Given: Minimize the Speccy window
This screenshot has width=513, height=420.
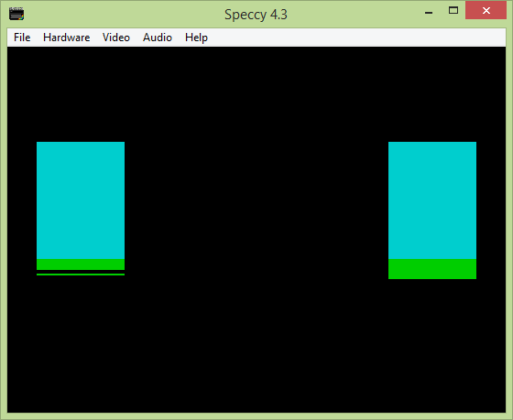Looking at the screenshot, I should (x=429, y=11).
